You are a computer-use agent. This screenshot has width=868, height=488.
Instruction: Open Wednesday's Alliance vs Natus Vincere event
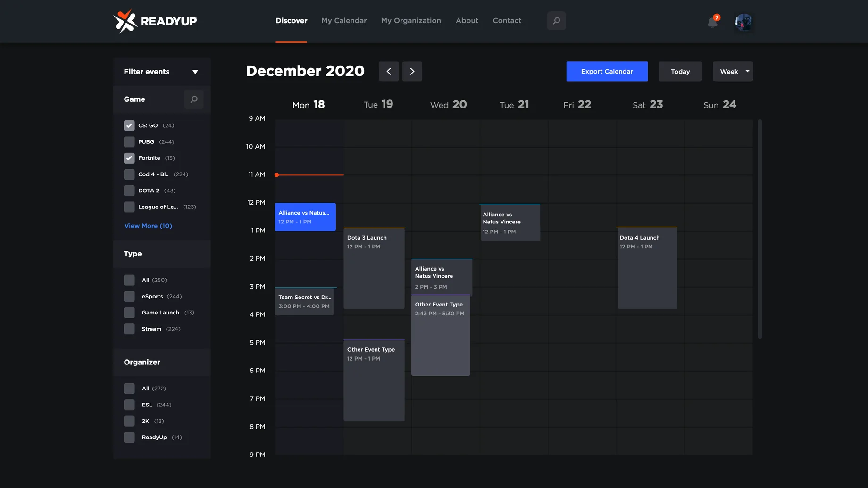click(442, 277)
